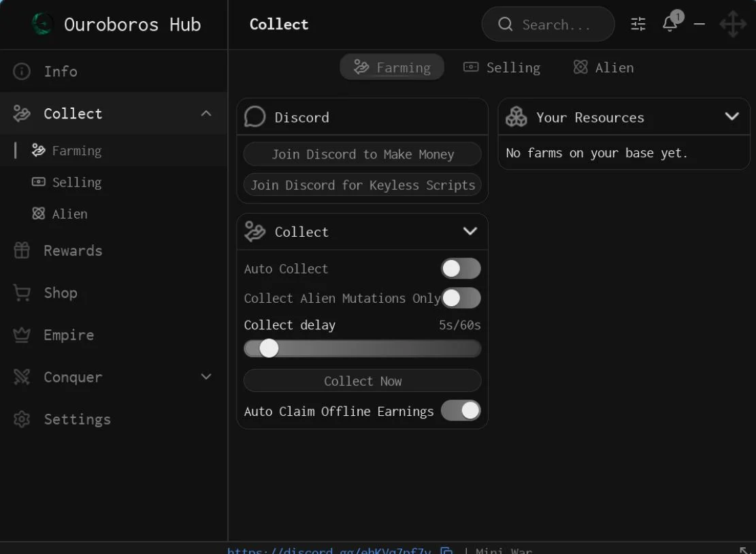Open Rewards in the sidebar
756x554 pixels.
pyautogui.click(x=114, y=250)
